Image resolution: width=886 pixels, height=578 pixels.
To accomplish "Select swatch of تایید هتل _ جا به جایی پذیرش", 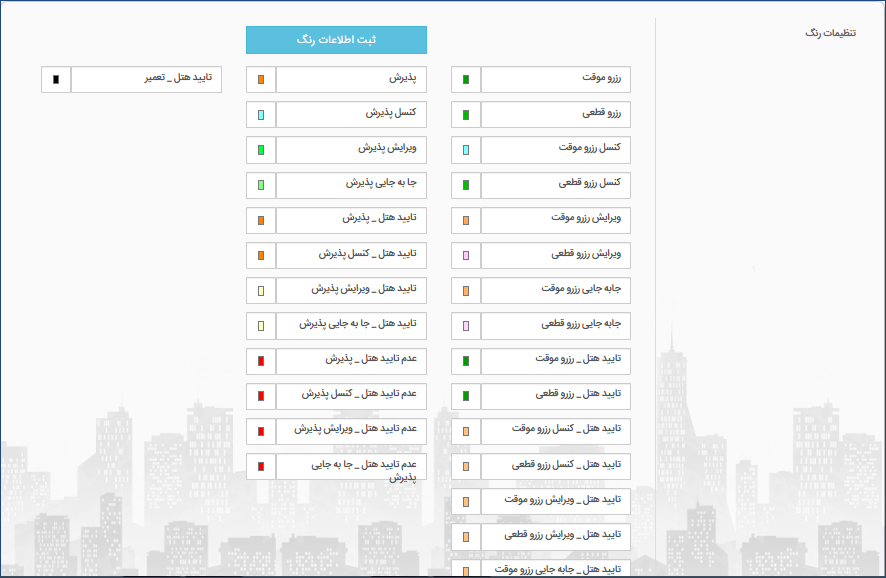I will coord(261,325).
